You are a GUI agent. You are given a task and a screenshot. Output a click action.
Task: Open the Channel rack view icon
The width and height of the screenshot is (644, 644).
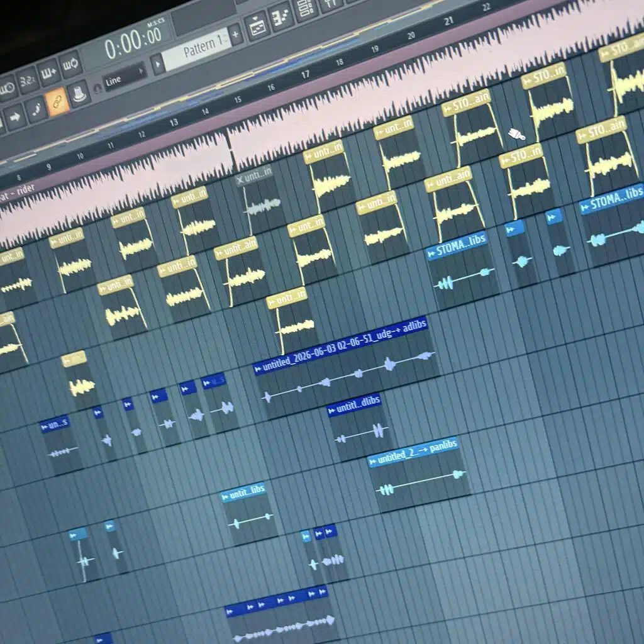click(x=306, y=9)
